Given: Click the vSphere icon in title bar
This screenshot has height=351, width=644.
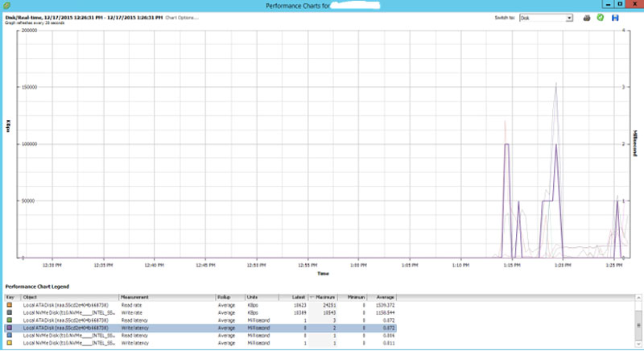Looking at the screenshot, I should [x=6, y=5].
